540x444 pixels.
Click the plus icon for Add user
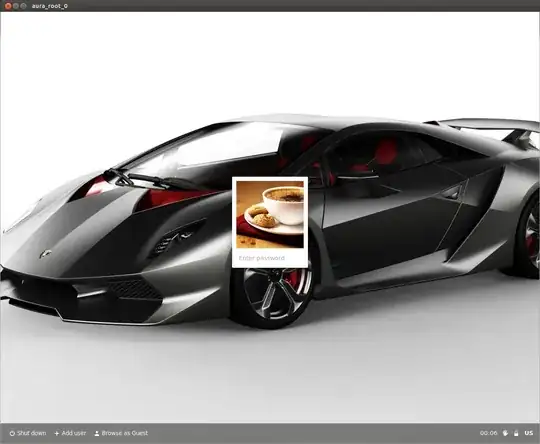click(x=57, y=433)
